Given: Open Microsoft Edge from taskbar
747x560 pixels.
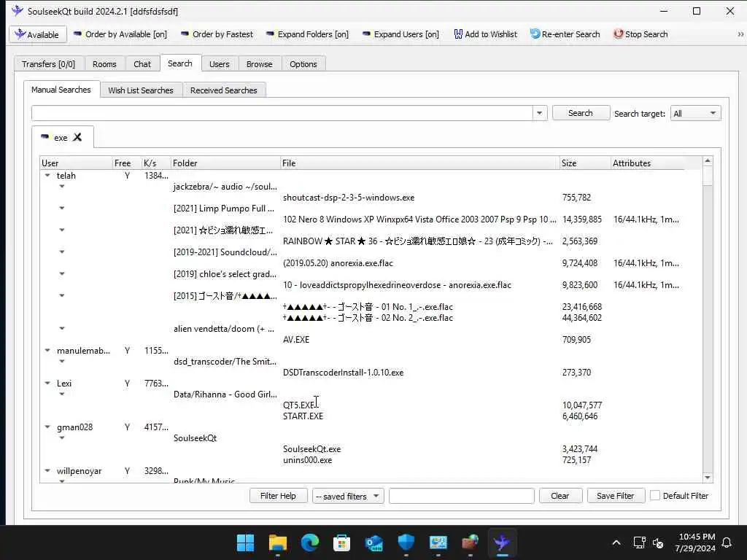Looking at the screenshot, I should point(309,542).
